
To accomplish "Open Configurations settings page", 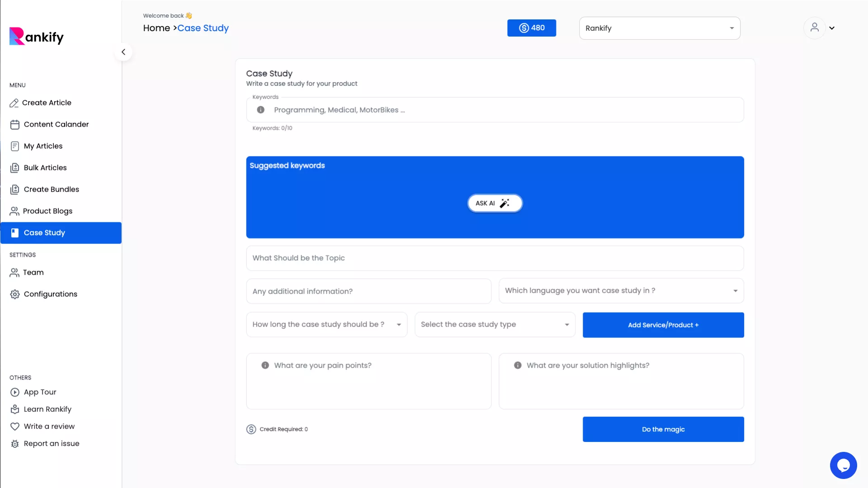I will click(50, 294).
